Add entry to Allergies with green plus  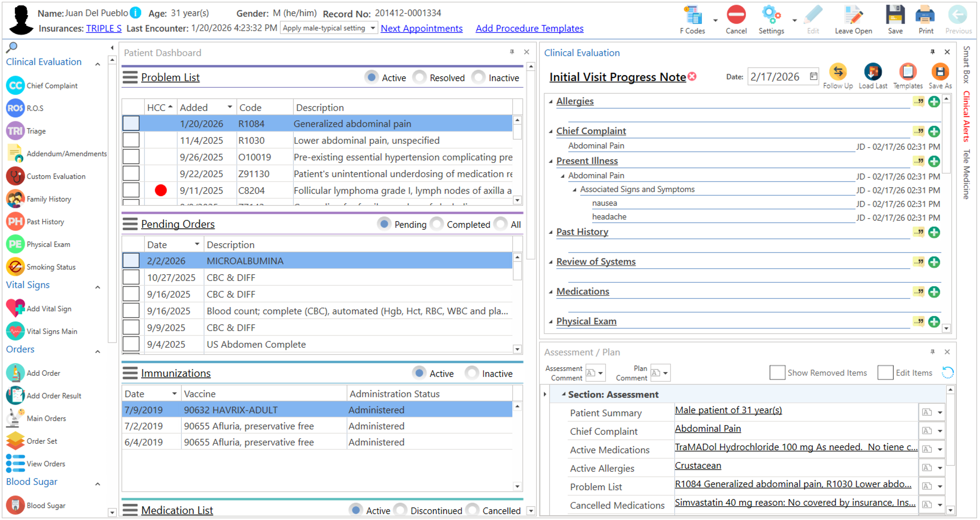[934, 102]
